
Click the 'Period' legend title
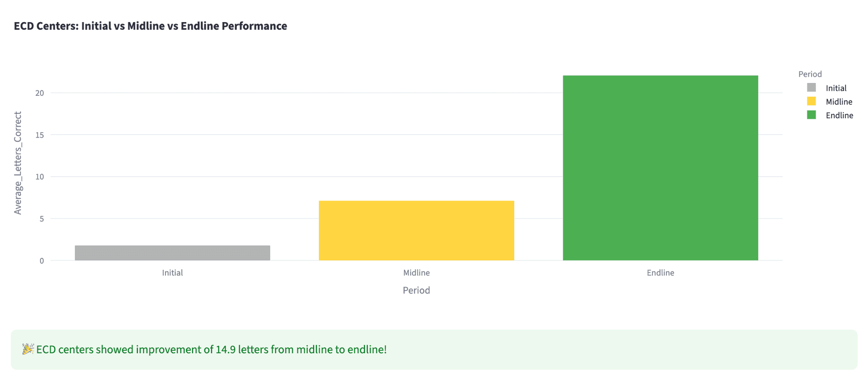pyautogui.click(x=810, y=74)
